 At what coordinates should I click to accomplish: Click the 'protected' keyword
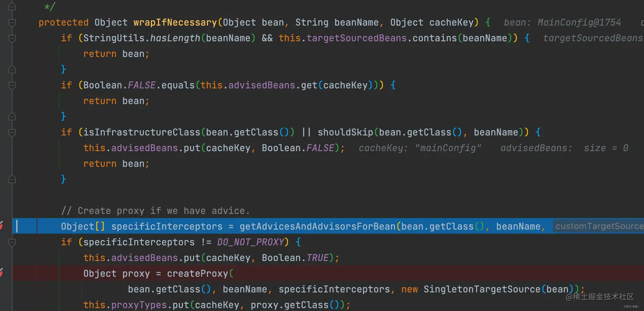(x=63, y=23)
